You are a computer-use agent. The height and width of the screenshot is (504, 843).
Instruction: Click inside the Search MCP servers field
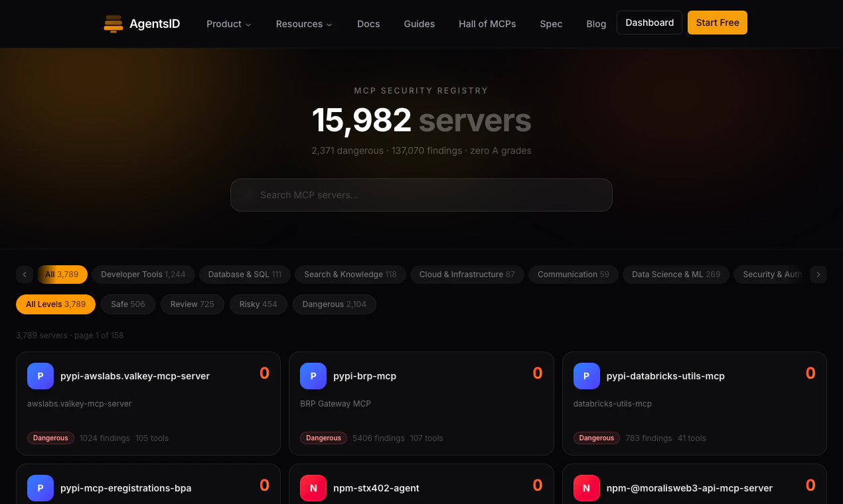click(x=421, y=195)
